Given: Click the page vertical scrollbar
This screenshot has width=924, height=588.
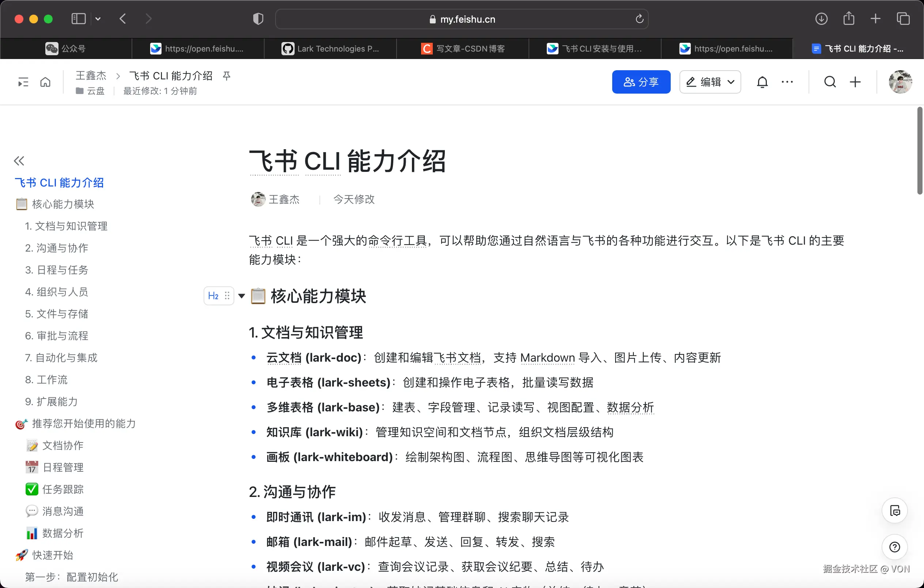Looking at the screenshot, I should point(920,151).
